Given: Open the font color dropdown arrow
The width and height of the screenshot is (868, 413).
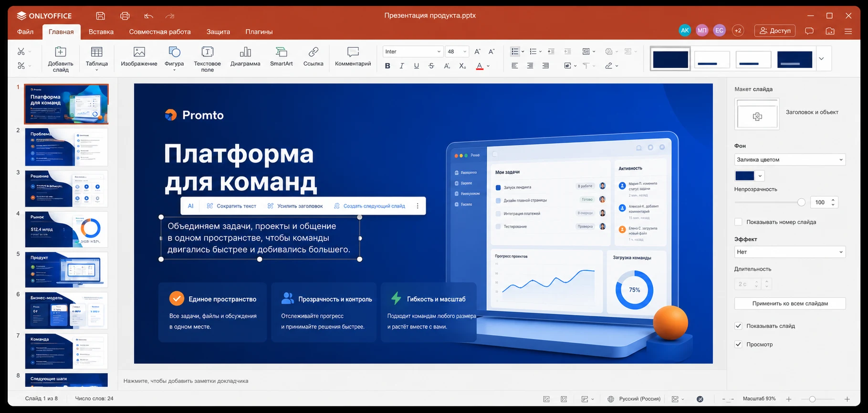Looking at the screenshot, I should click(488, 66).
